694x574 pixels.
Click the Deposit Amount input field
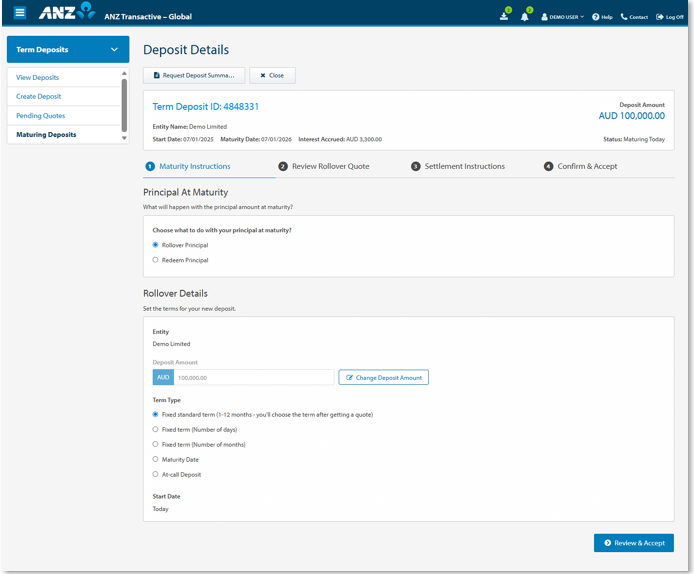click(x=253, y=377)
